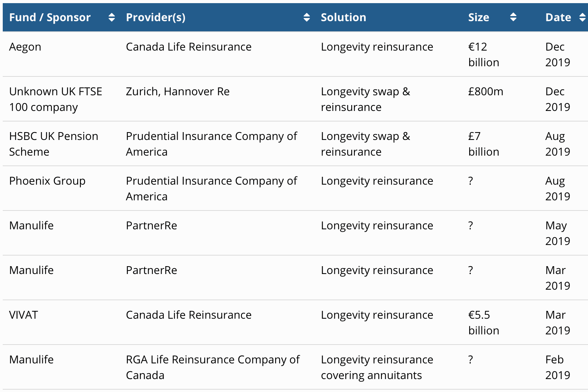Viewport: 588px width, 392px height.
Task: Select the Aegon row fund name
Action: (25, 47)
